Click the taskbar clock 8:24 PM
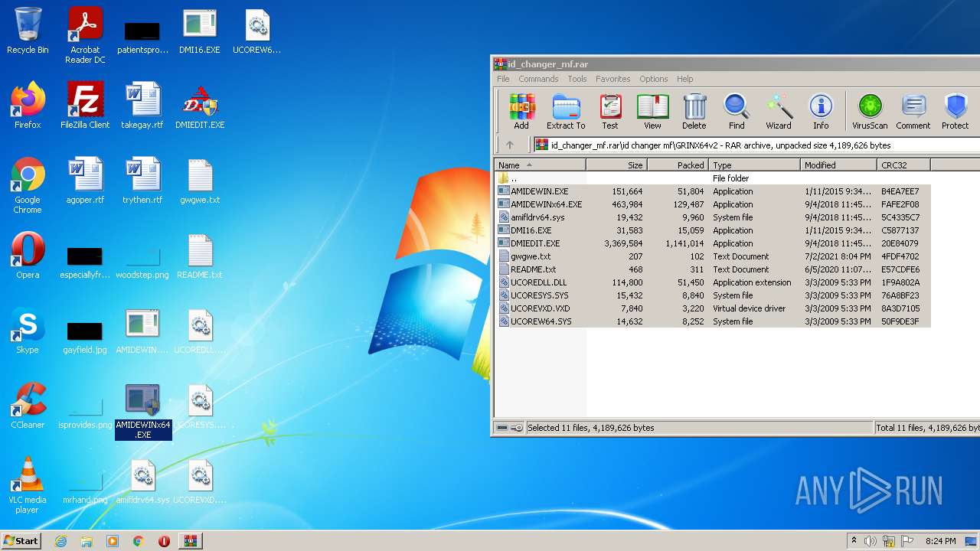The height and width of the screenshot is (551, 980). pos(940,541)
